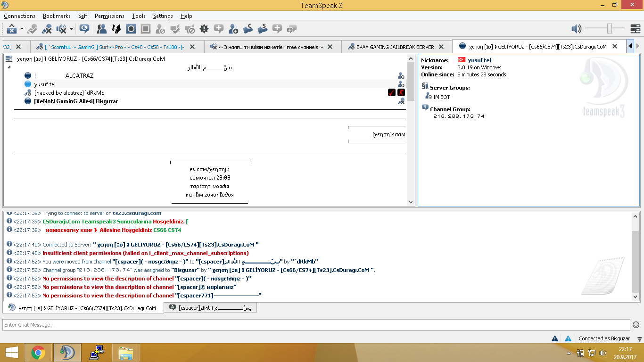Adjust the toolbar volume slider handle

pos(609,29)
